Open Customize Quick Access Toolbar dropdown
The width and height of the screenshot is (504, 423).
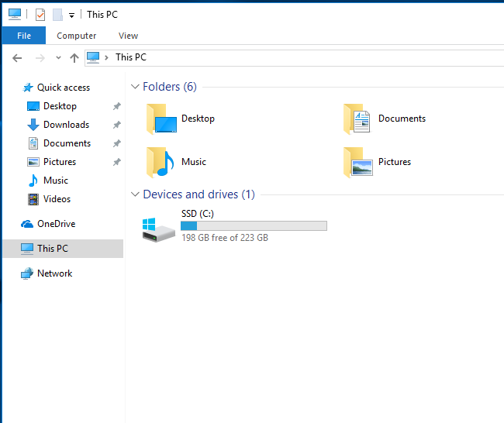click(x=71, y=15)
